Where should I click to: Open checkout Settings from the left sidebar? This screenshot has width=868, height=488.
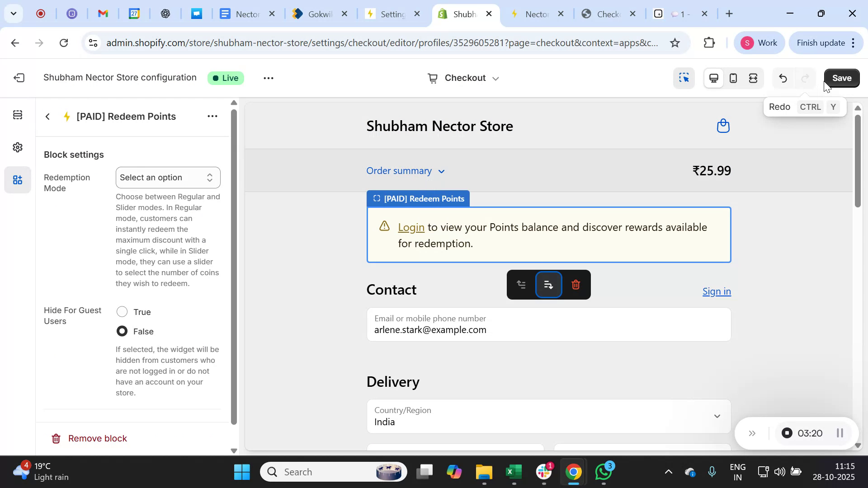coord(17,147)
